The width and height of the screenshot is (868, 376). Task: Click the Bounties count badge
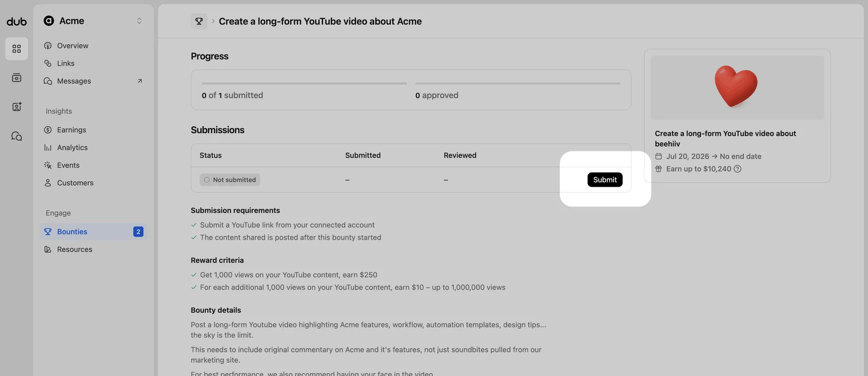tap(138, 231)
